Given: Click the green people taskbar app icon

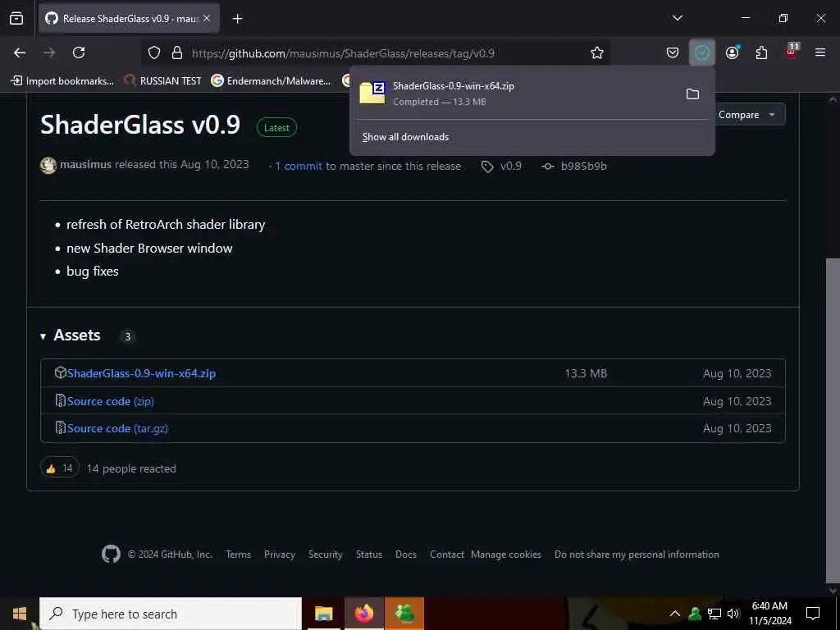Looking at the screenshot, I should [404, 614].
